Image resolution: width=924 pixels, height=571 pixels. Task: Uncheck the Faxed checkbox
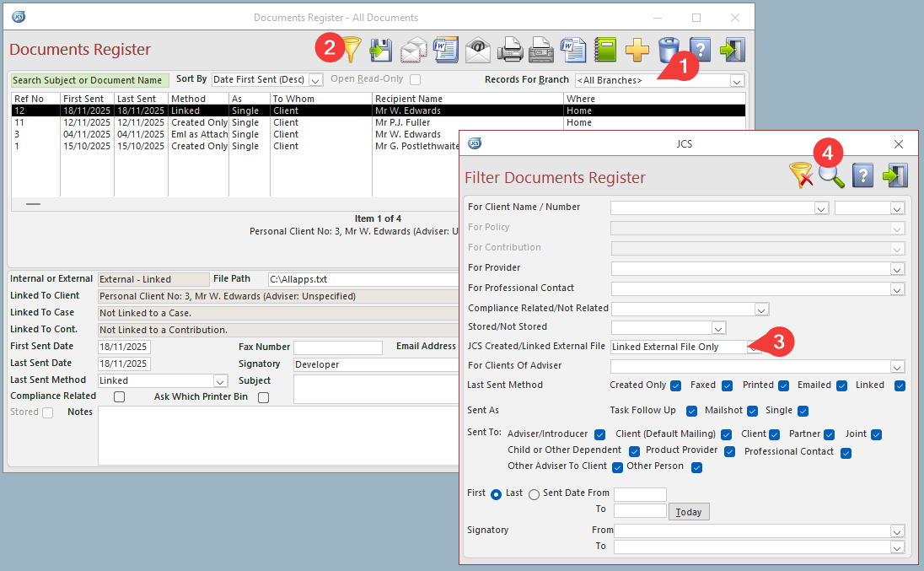[x=728, y=385]
